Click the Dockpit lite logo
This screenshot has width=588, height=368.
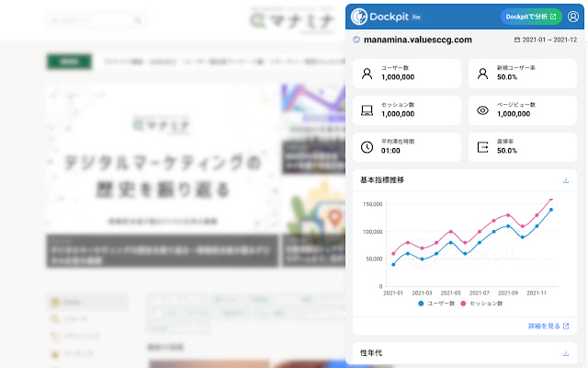point(386,17)
